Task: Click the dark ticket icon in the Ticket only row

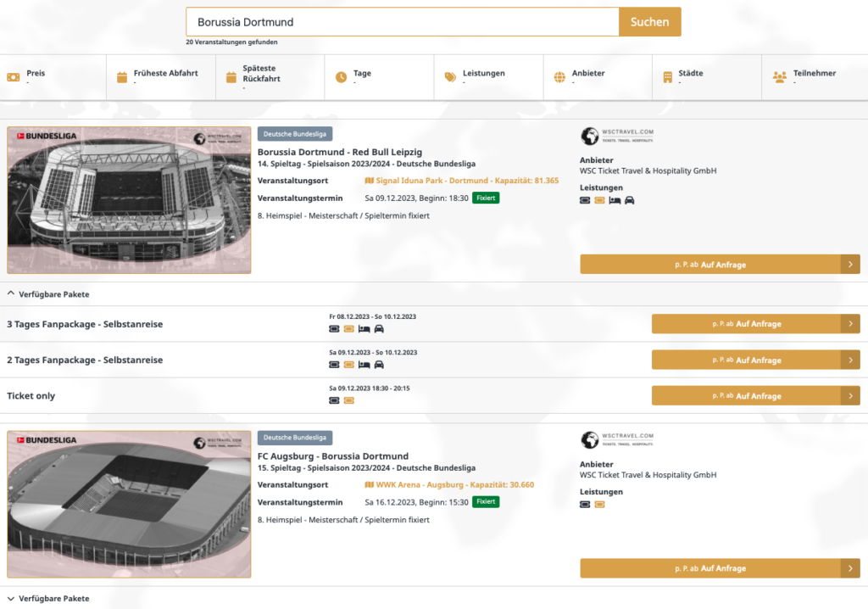Action: 334,400
